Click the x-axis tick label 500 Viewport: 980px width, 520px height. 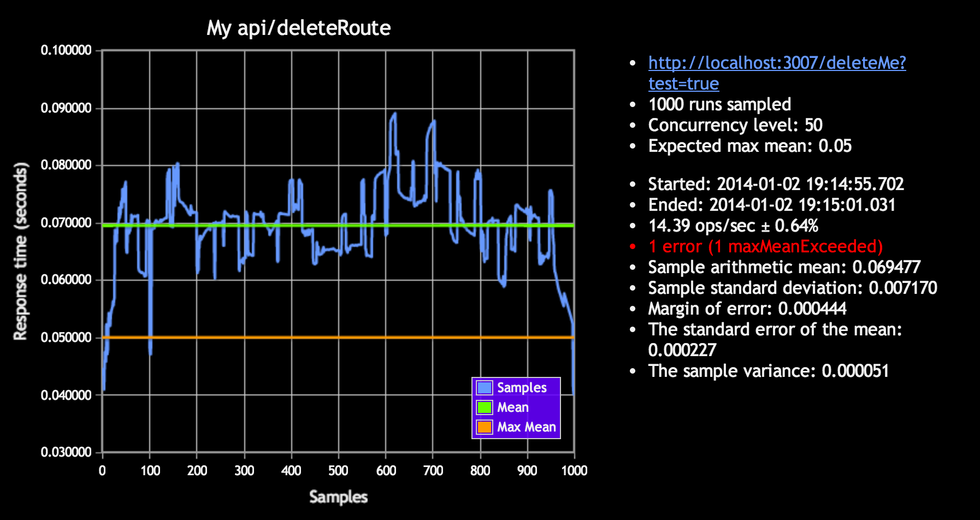tap(338, 470)
